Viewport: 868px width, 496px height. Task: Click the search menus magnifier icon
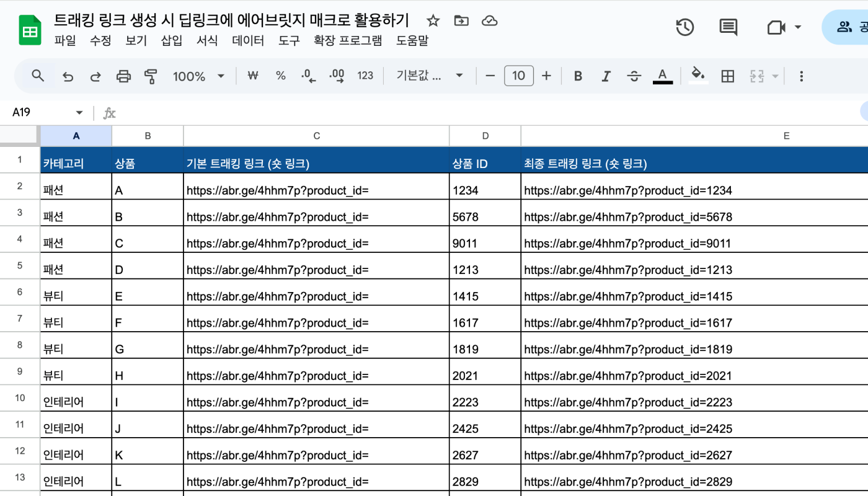coord(38,76)
